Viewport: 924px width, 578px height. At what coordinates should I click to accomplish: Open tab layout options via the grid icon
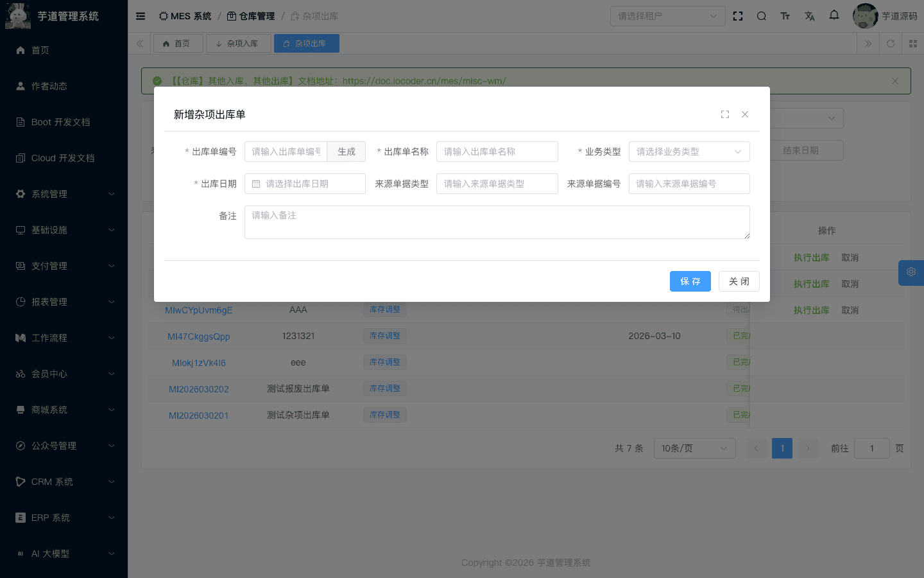(x=913, y=44)
